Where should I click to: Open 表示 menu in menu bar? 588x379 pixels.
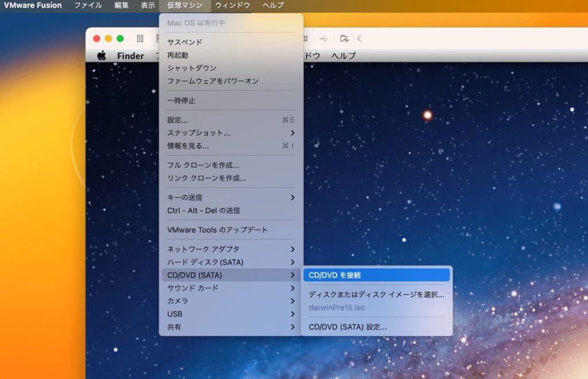point(148,5)
